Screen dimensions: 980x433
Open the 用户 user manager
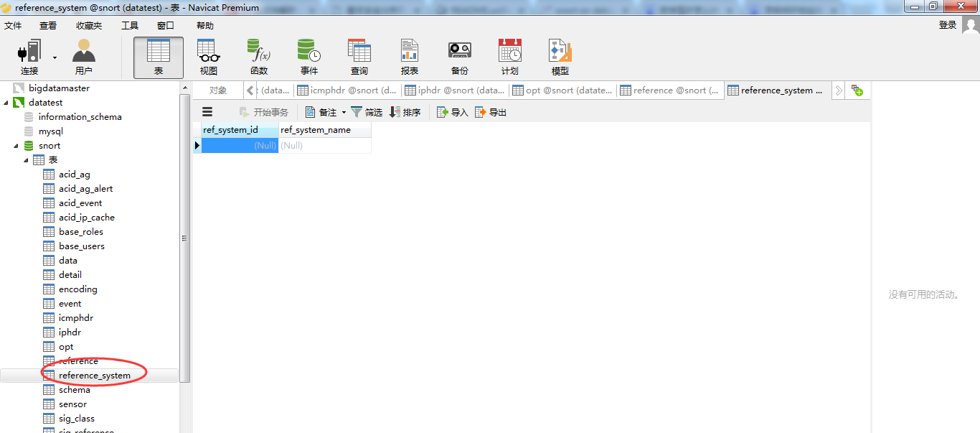pyautogui.click(x=84, y=57)
